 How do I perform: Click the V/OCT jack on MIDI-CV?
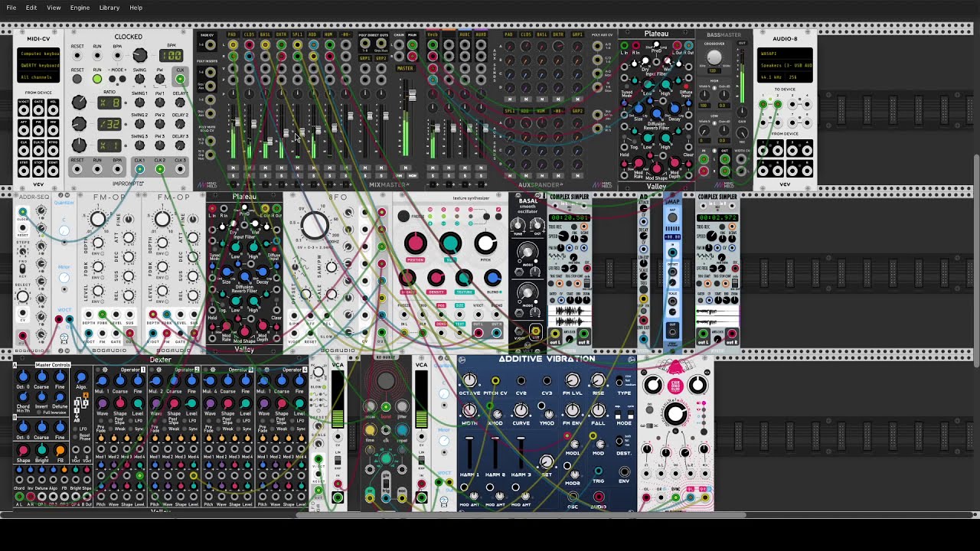coord(24,110)
